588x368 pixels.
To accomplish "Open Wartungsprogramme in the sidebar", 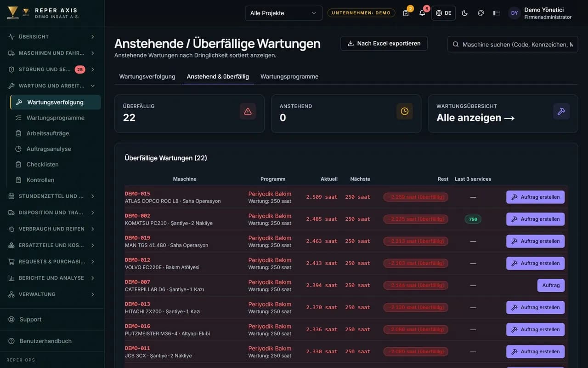I will pos(56,118).
